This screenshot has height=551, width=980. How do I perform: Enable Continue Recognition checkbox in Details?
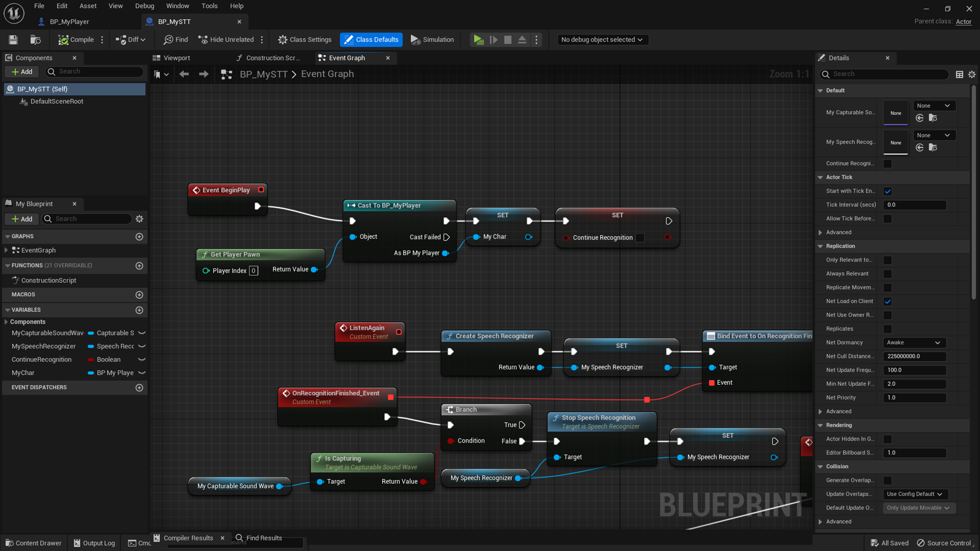coord(887,163)
